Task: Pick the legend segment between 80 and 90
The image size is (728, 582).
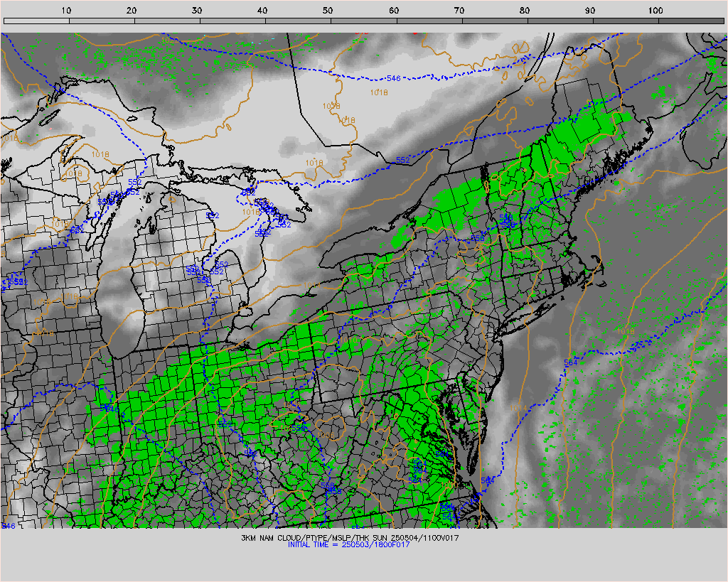Action: pyautogui.click(x=560, y=21)
